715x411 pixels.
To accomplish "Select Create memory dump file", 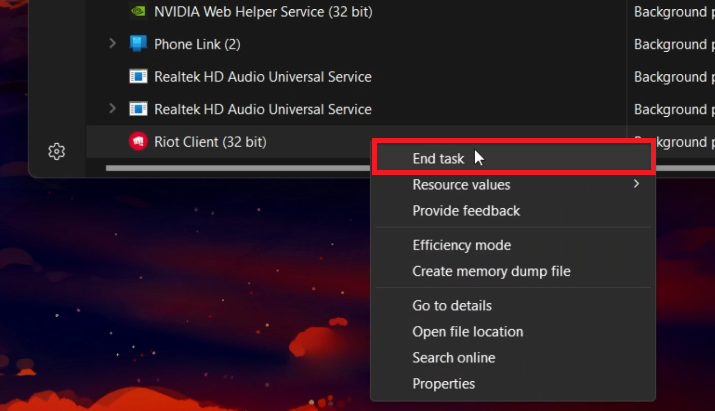I will tap(491, 271).
